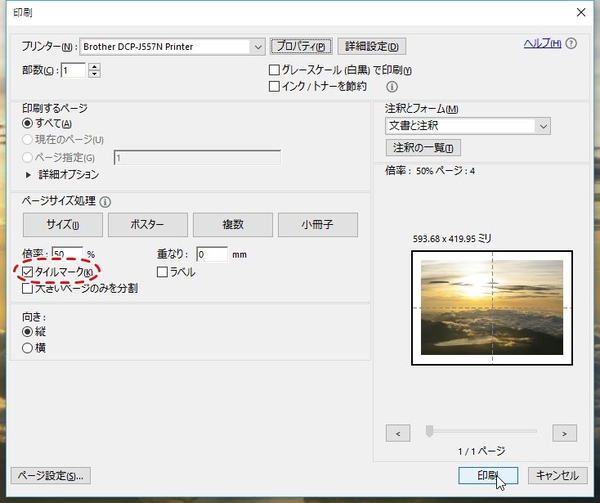
Task: Close the print dialog with the X
Action: coord(581,13)
